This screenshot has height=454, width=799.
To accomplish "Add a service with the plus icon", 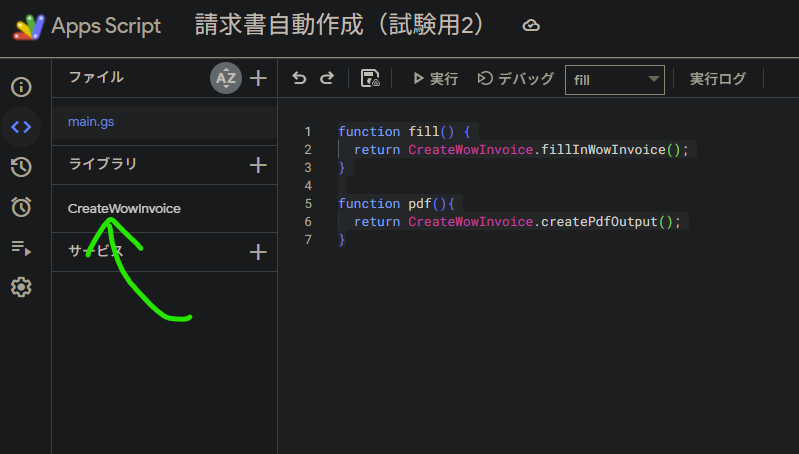I will click(258, 252).
